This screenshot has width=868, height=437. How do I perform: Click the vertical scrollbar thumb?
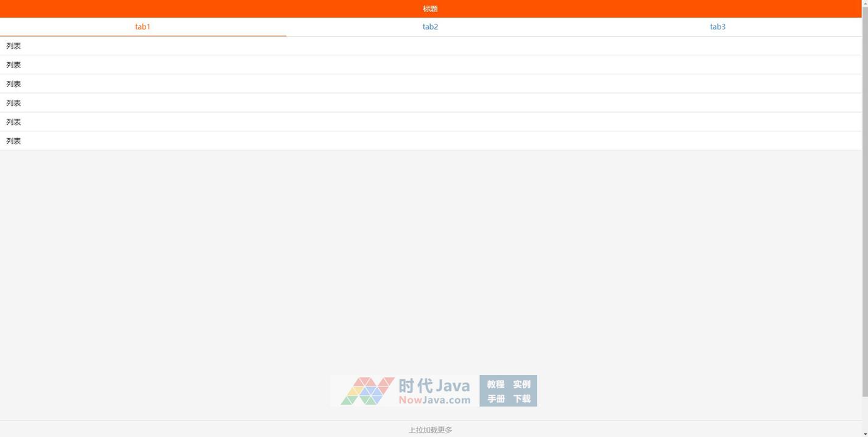tap(865, 201)
